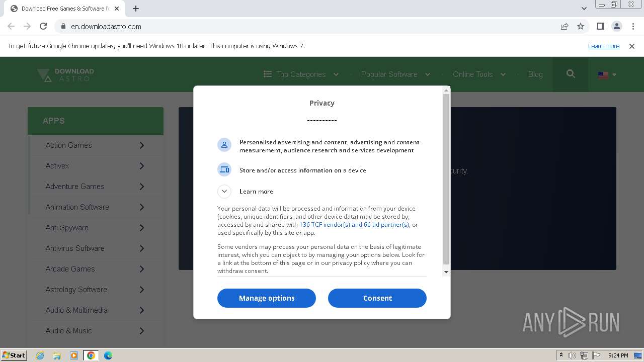The width and height of the screenshot is (644, 362).
Task: Open Astrology Software category
Action: point(96,290)
